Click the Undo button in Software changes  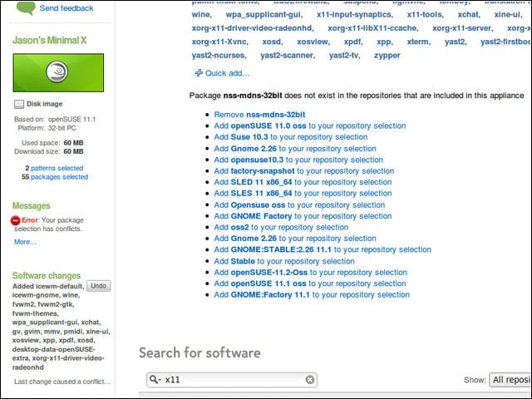pos(98,286)
